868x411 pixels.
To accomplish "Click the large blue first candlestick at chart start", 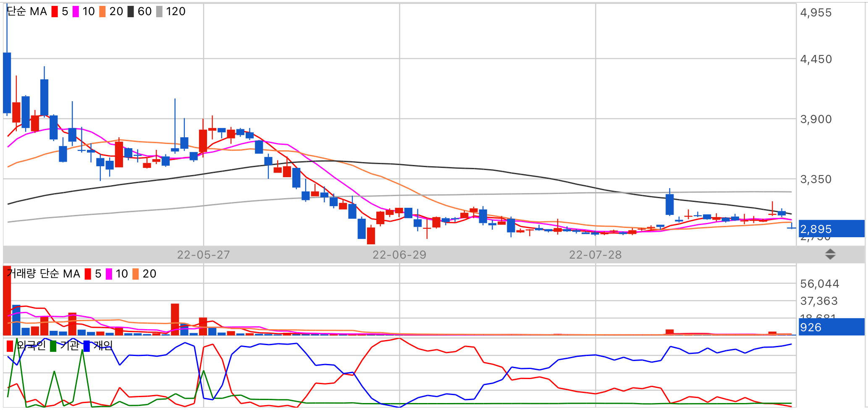I will (7, 83).
